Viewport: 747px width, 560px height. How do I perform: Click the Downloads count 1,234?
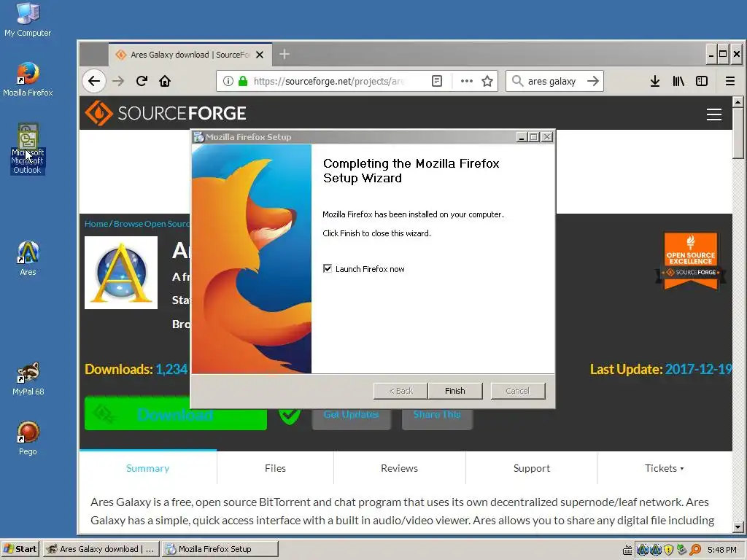[x=172, y=369]
